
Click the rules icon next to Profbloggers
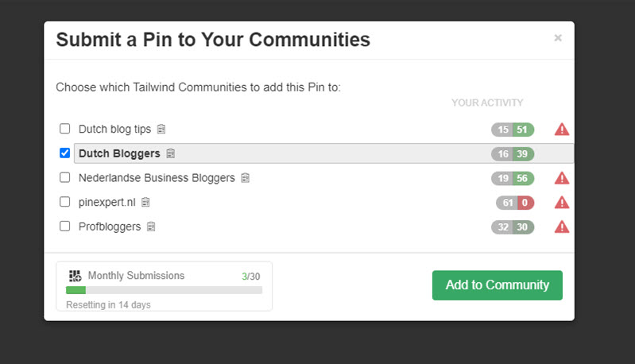[x=151, y=227]
